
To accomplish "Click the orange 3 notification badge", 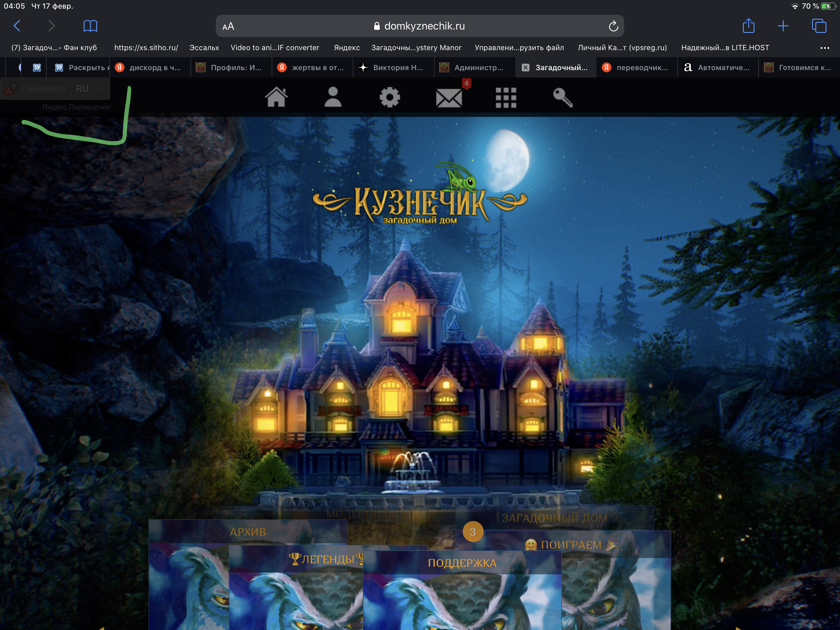I will point(473,532).
